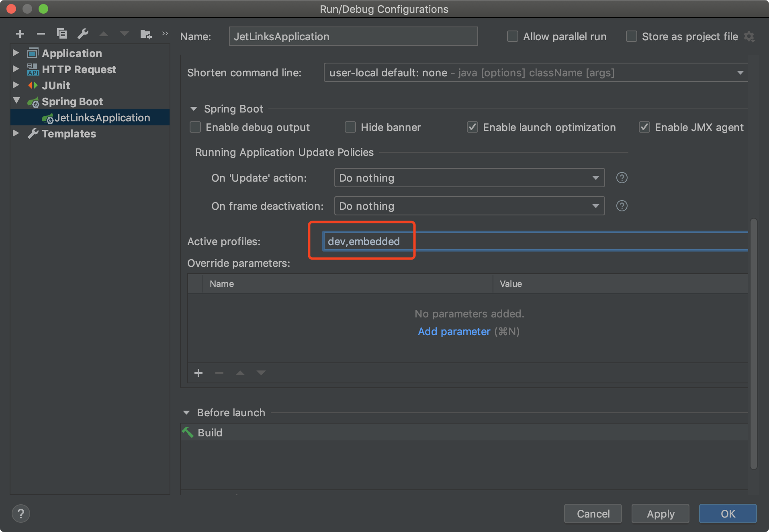The height and width of the screenshot is (532, 769).
Task: Click the Cancel button
Action: click(593, 514)
